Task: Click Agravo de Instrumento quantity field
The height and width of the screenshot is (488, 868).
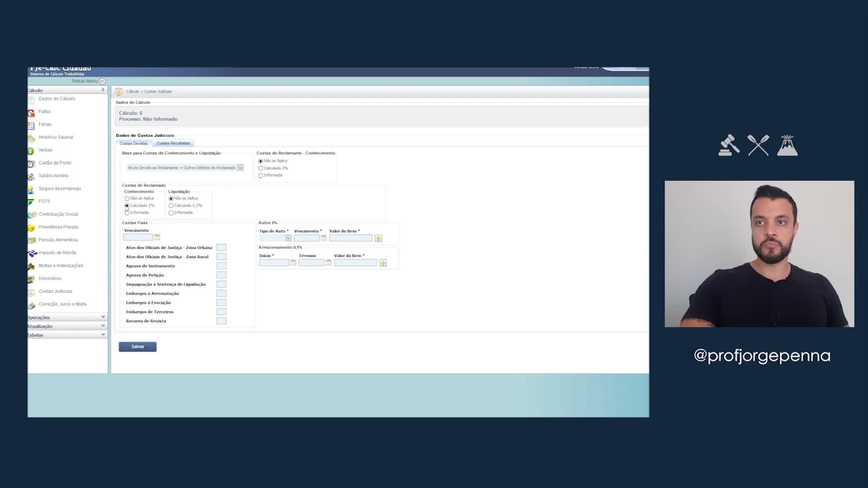Action: click(x=221, y=266)
